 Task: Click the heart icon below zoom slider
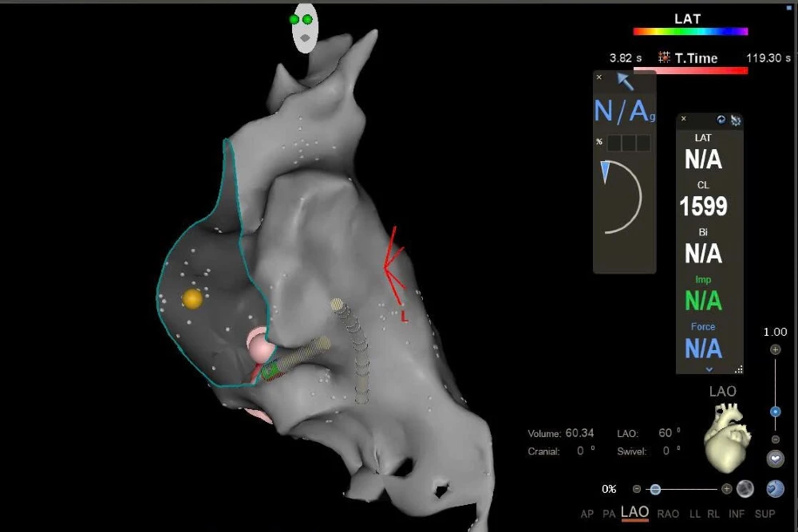[775, 459]
